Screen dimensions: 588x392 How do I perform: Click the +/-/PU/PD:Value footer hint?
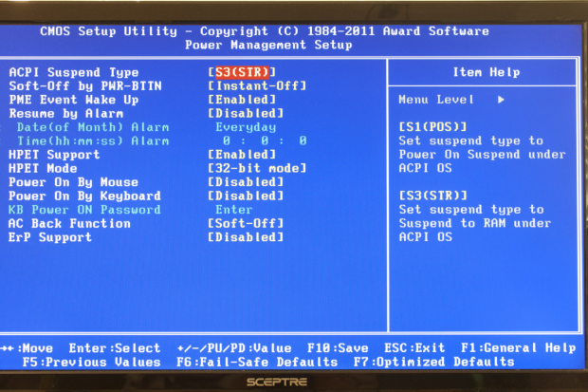234,348
